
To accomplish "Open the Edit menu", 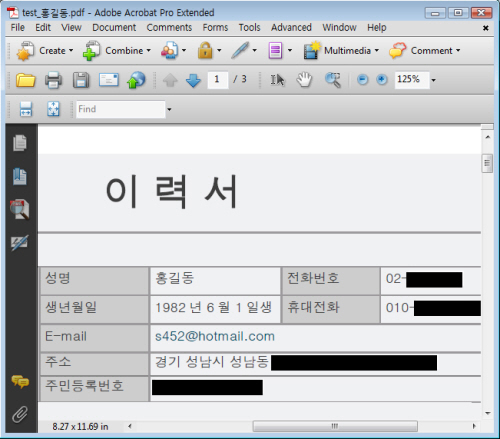I will pos(43,27).
